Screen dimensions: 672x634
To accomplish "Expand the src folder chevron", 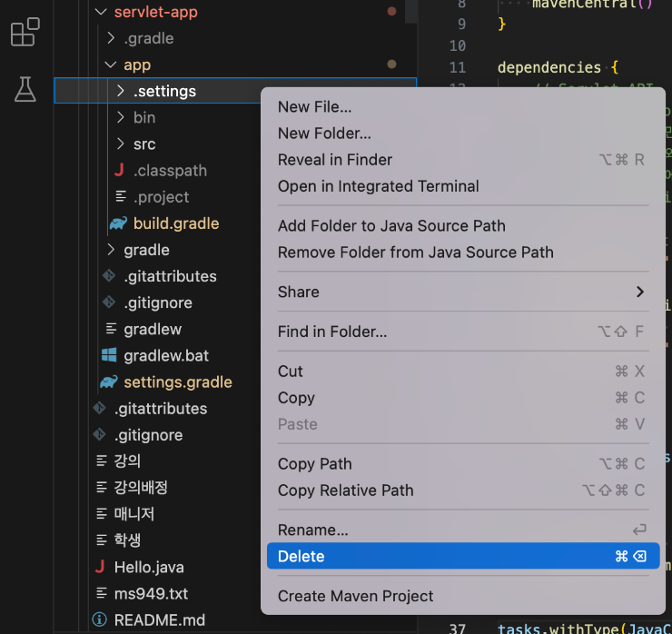I will (121, 144).
